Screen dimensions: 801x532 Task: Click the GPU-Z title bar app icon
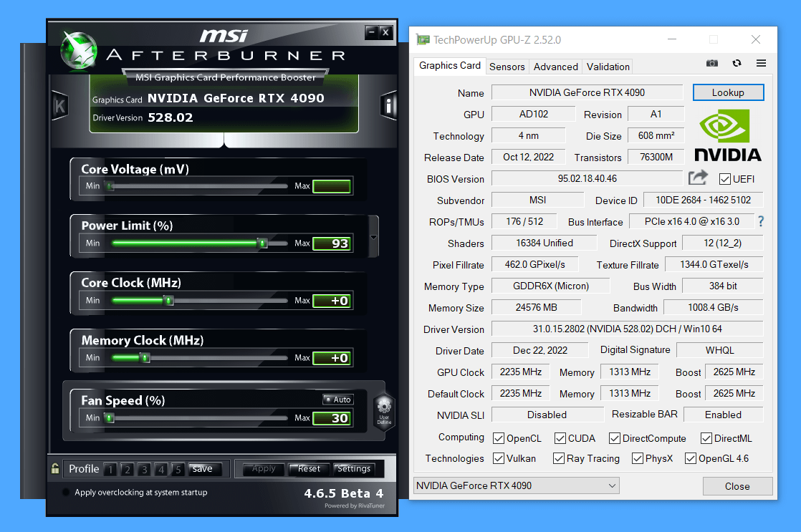tap(423, 40)
